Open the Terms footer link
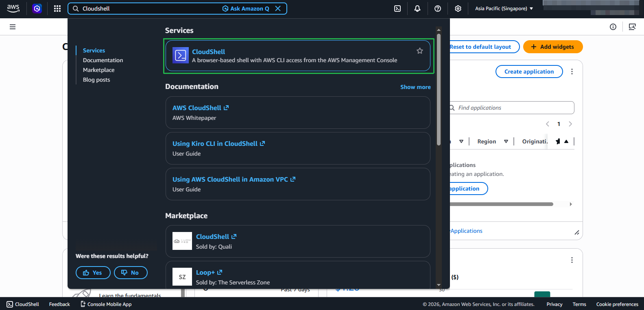This screenshot has width=644, height=310. tap(579, 304)
